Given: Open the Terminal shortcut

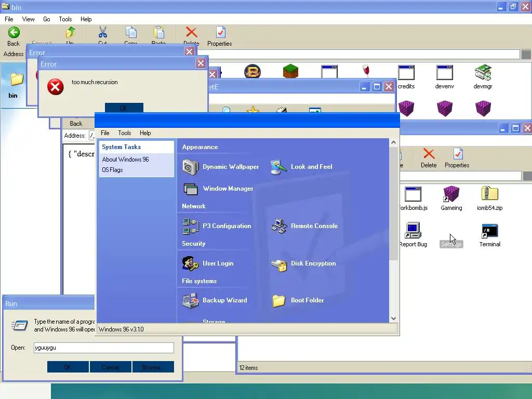Looking at the screenshot, I should [x=489, y=235].
